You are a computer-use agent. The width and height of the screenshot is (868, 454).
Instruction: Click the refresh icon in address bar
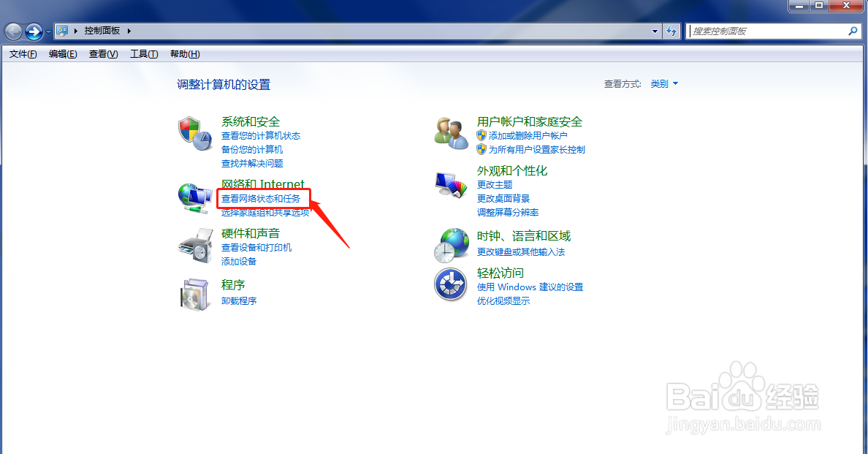pos(671,31)
